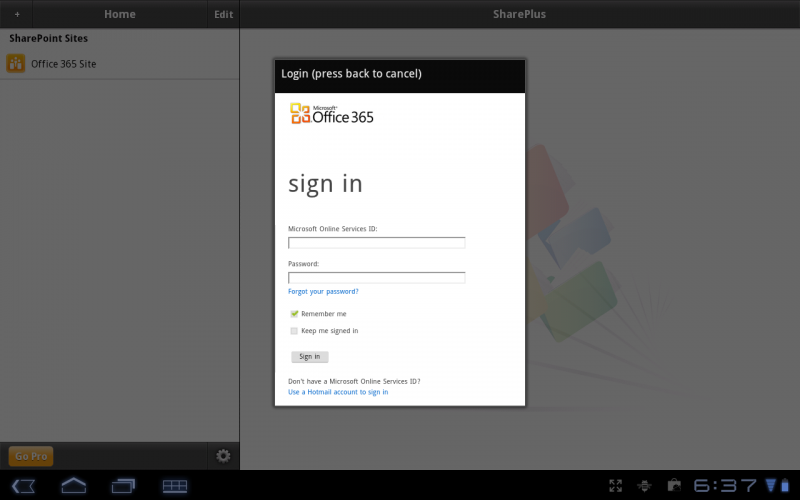This screenshot has height=500, width=800.
Task: Tap the Login (press back to cancel) title
Action: click(x=351, y=73)
